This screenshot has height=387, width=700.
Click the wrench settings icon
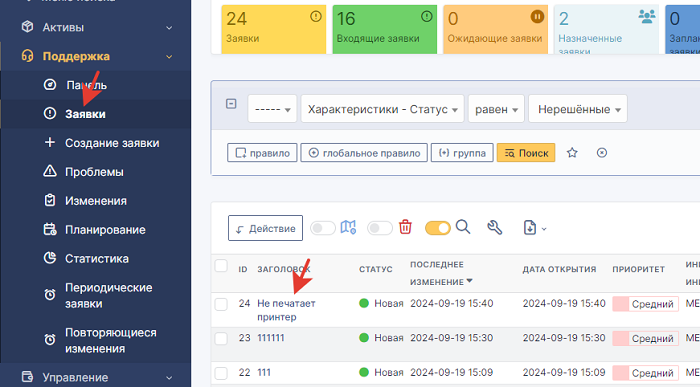tap(495, 227)
